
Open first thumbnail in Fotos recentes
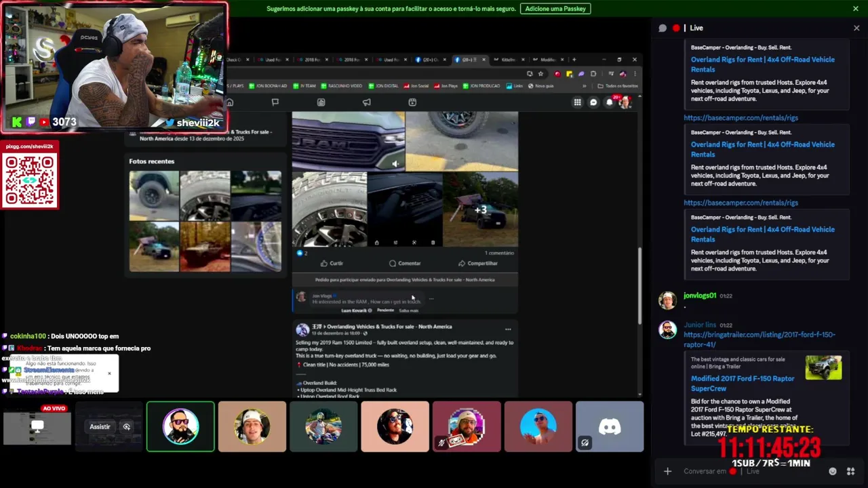pyautogui.click(x=154, y=196)
